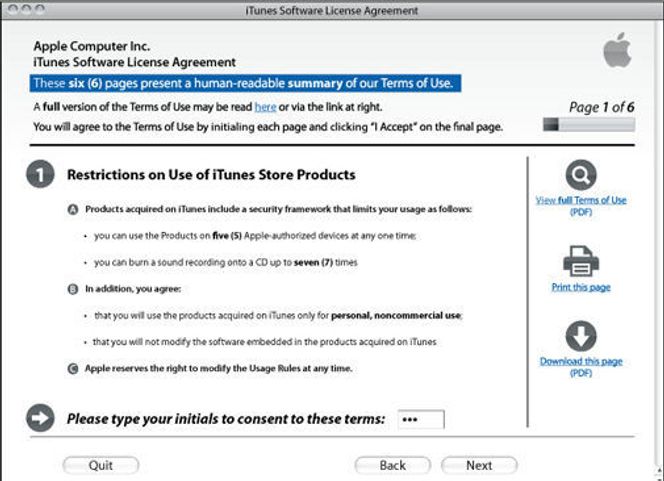
Task: Click the download arrow icon
Action: (x=581, y=336)
